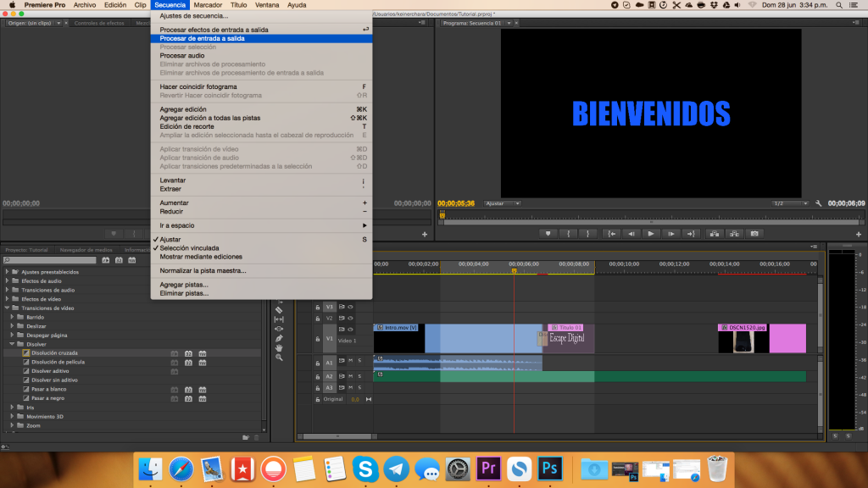
Task: Select the Razor tool in the timeline toolbar
Action: click(280, 310)
